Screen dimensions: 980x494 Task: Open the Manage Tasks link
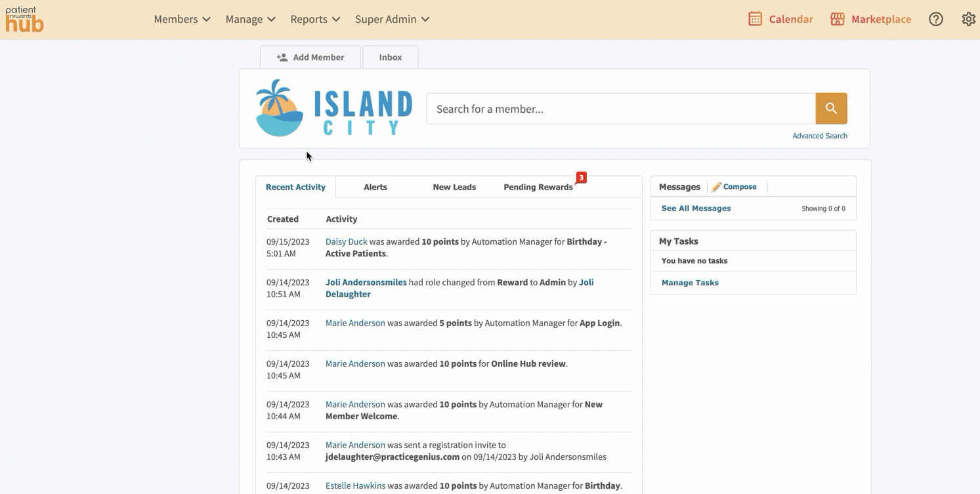pyautogui.click(x=690, y=283)
